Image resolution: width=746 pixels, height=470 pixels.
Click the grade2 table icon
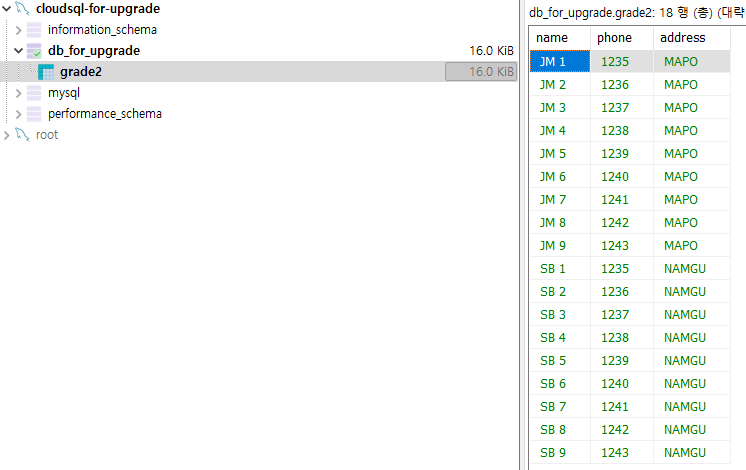click(x=46, y=72)
